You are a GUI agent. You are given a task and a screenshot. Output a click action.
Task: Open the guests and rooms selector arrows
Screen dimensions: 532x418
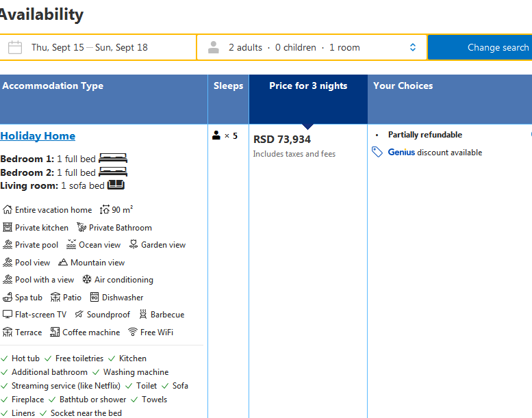point(413,47)
